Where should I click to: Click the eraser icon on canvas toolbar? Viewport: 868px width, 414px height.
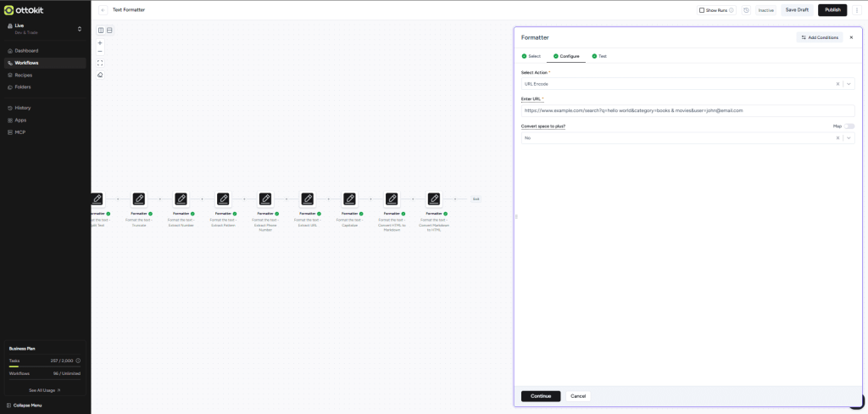click(100, 75)
